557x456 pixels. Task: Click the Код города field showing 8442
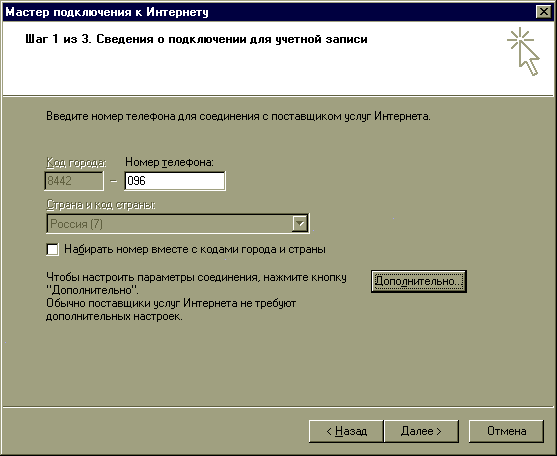click(x=74, y=181)
